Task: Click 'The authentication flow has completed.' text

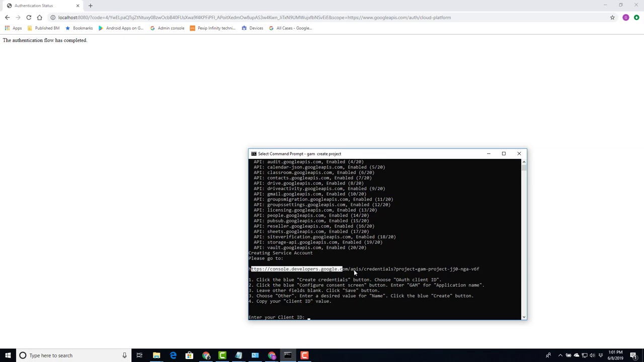Action: [x=45, y=40]
